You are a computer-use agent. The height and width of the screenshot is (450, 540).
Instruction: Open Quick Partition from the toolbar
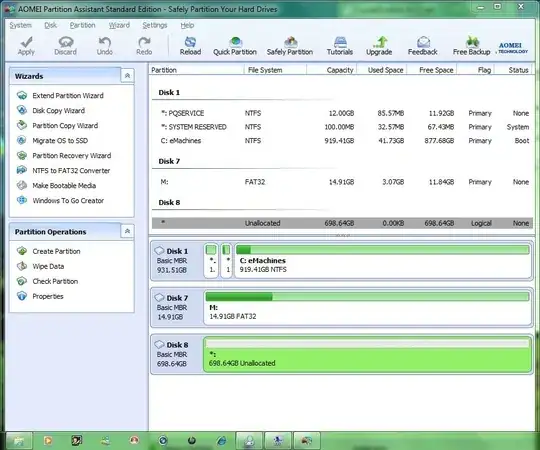click(235, 46)
